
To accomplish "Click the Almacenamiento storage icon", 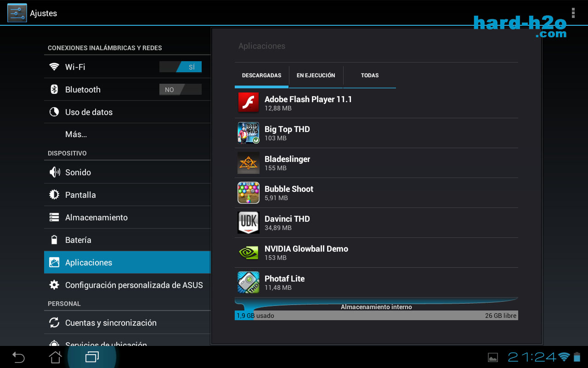I will 54,217.
